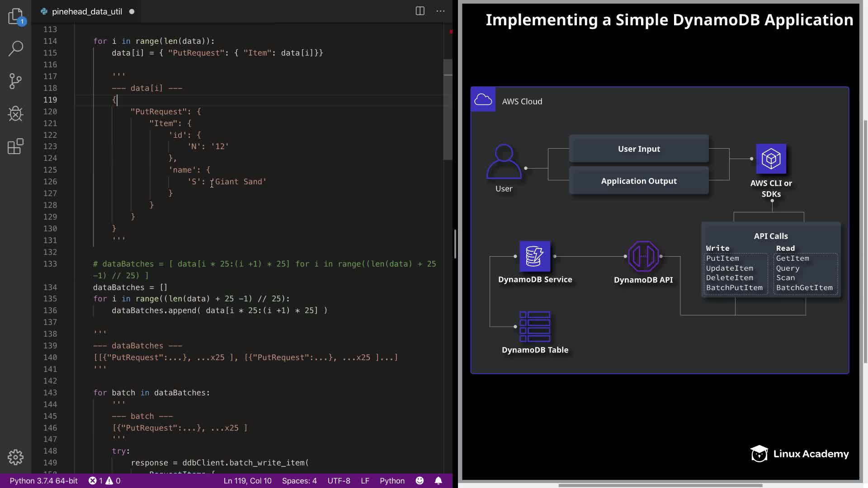Screen dimensions: 868x488
Task: Click the split editor icon
Action: pos(420,11)
